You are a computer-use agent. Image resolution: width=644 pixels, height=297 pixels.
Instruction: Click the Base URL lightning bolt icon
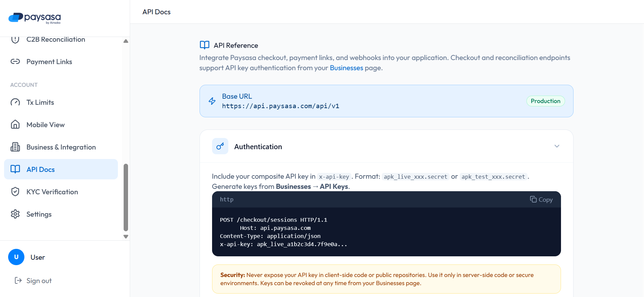pos(212,101)
